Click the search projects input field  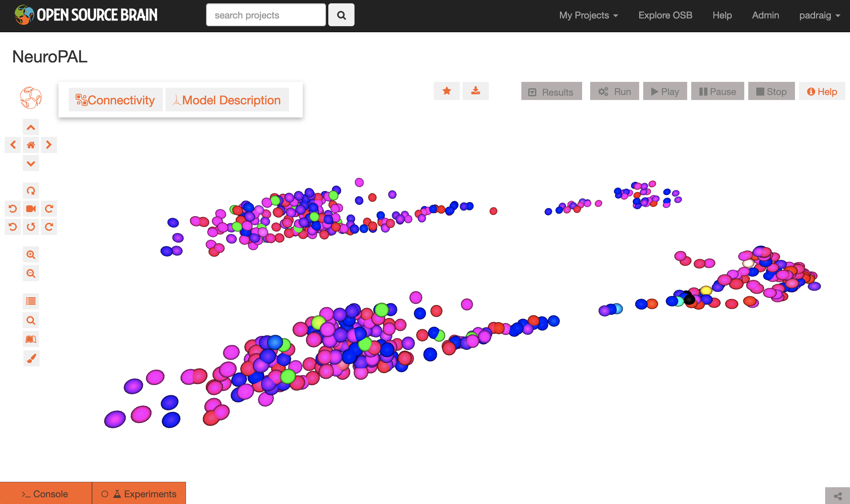(266, 15)
